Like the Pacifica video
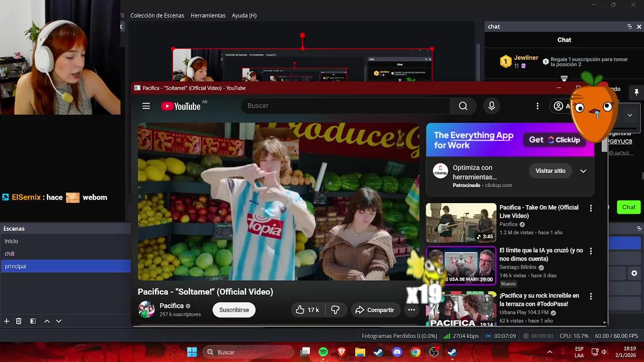Screen dimensions: 644x362 (x=307, y=310)
